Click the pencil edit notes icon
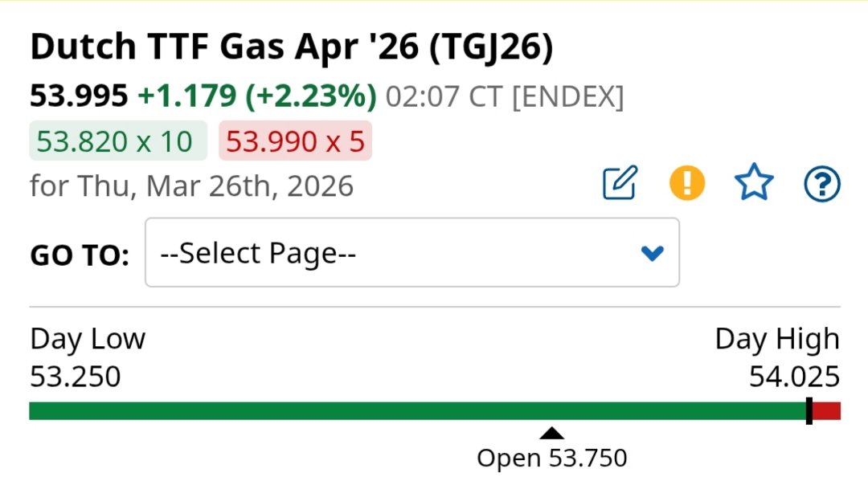The height and width of the screenshot is (481, 868). 620,183
